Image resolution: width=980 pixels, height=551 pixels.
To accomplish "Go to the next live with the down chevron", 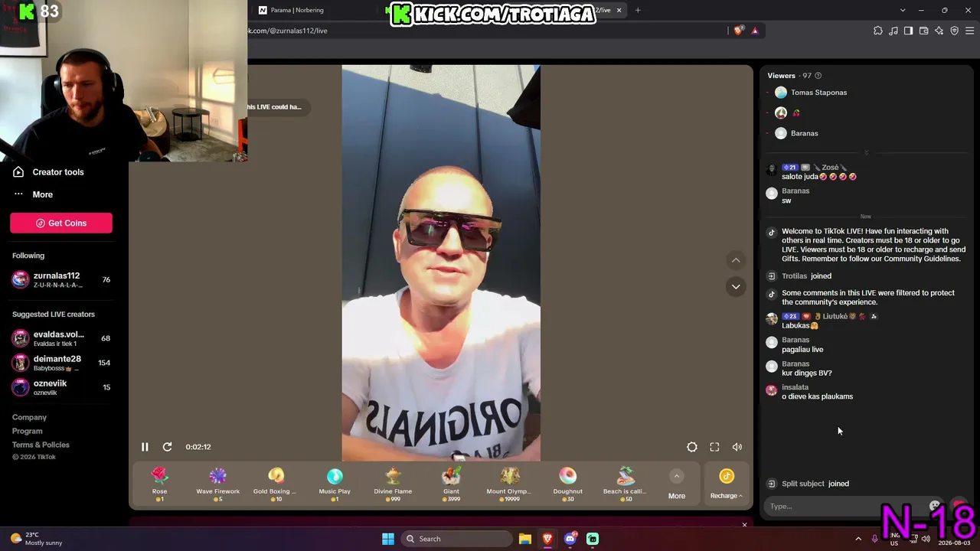I will coord(736,286).
